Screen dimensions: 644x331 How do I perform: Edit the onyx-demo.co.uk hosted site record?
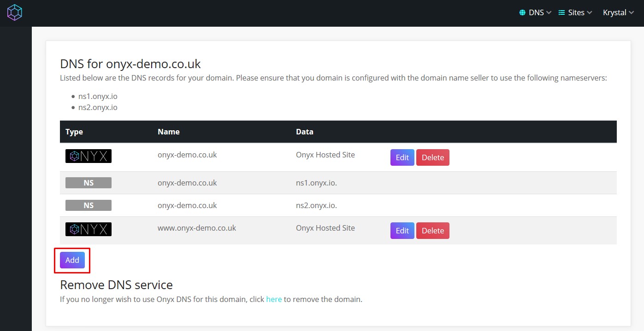pyautogui.click(x=402, y=157)
